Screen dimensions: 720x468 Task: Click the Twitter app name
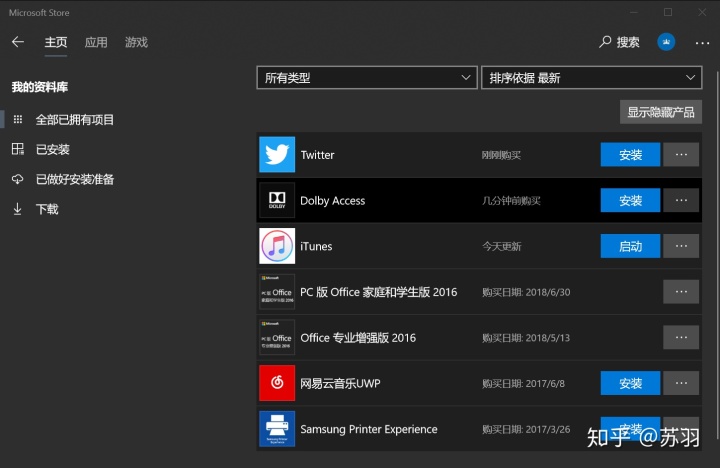pos(317,155)
